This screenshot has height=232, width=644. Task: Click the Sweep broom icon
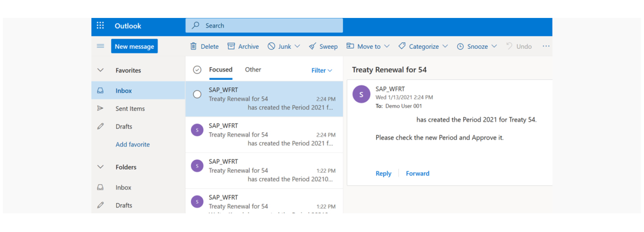[312, 46]
